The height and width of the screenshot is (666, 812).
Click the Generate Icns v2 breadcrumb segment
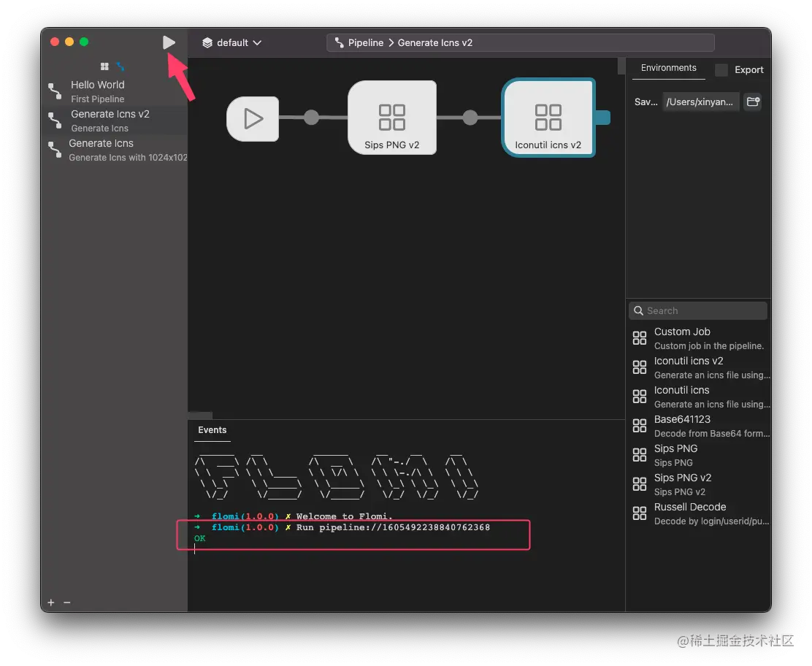[435, 42]
